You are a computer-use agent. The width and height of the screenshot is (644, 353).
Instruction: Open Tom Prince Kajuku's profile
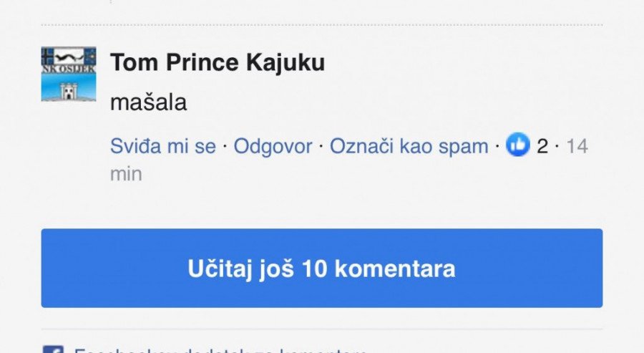pos(218,63)
